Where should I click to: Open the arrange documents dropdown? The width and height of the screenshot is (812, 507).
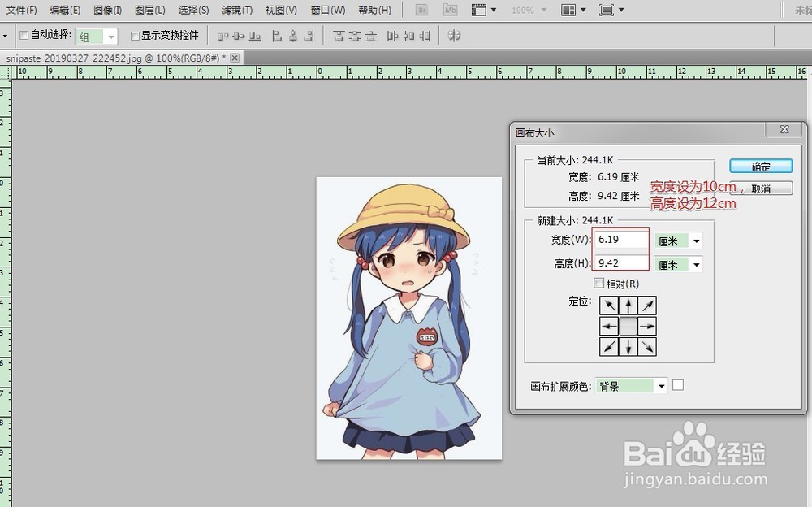point(574,10)
